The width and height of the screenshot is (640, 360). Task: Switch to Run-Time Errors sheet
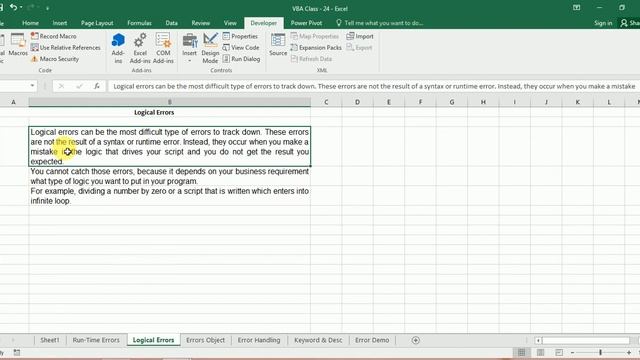96,340
